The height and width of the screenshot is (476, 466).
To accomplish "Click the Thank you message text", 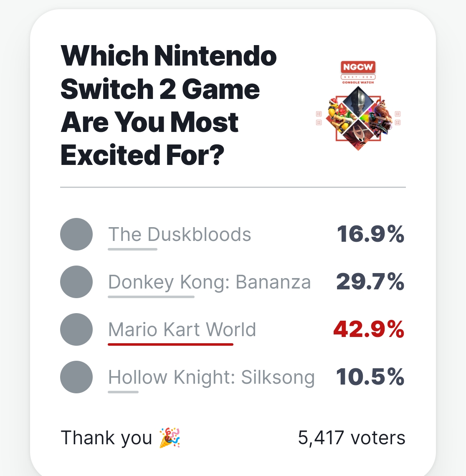I will (x=106, y=438).
